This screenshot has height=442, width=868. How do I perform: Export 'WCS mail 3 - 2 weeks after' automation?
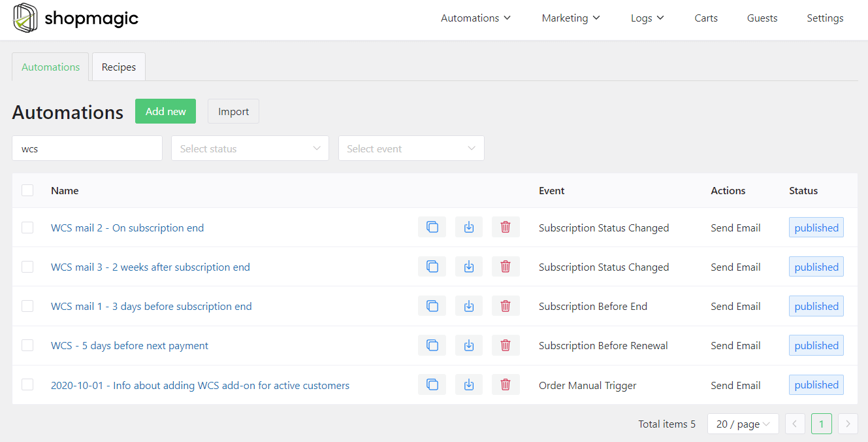click(x=469, y=267)
